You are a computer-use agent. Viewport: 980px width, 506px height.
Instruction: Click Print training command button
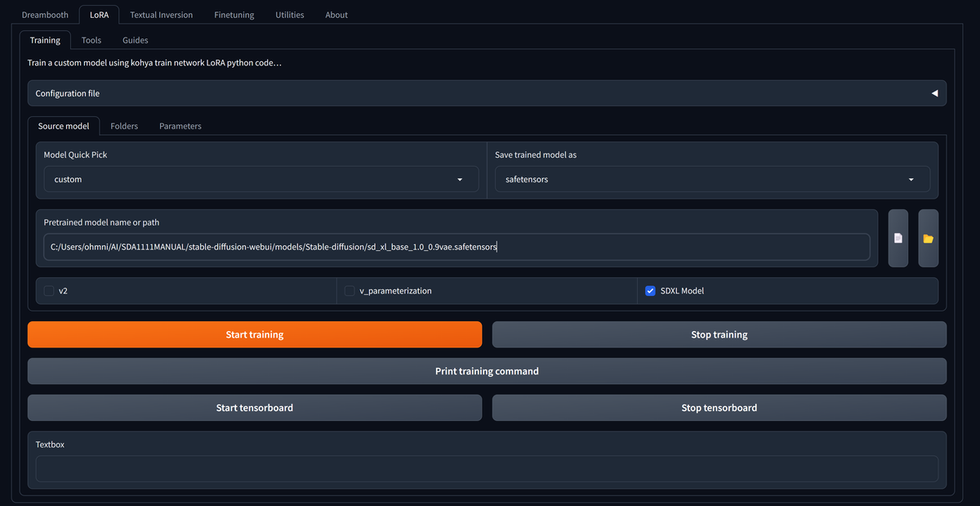(487, 371)
